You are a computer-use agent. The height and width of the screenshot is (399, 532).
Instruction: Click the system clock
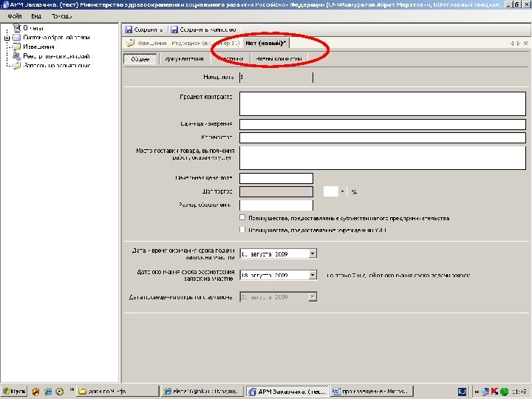click(x=519, y=392)
